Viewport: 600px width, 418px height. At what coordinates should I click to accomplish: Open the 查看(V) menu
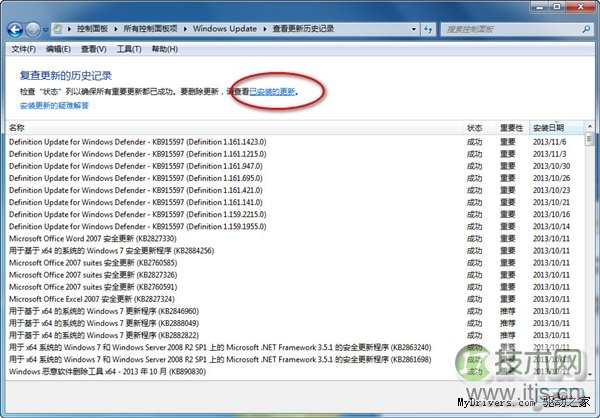[93, 49]
